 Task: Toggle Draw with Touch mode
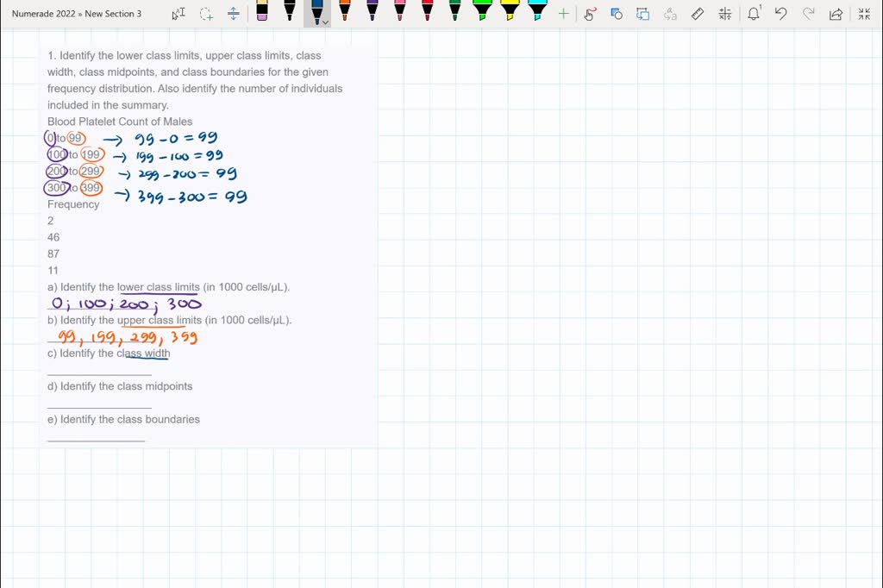tap(590, 14)
